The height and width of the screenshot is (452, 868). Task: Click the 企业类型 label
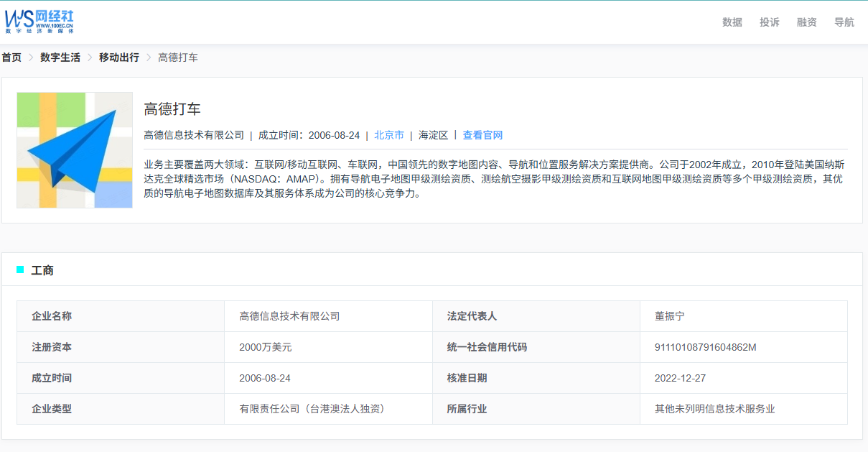52,409
